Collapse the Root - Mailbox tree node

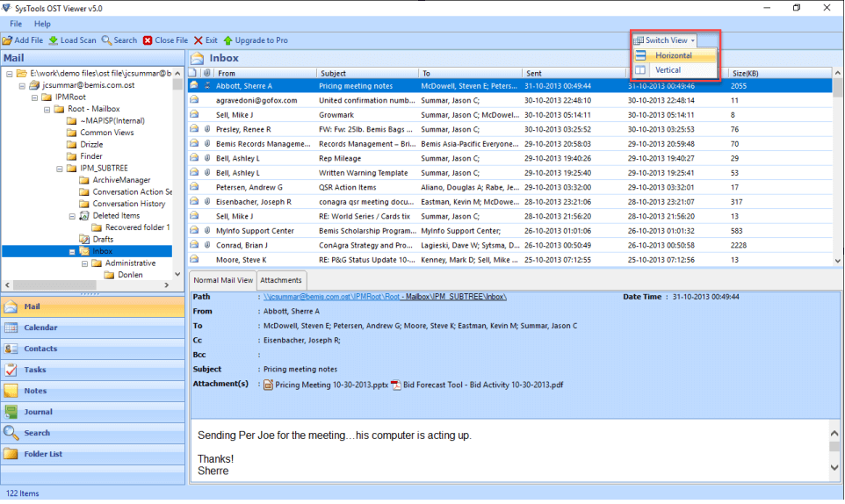click(x=47, y=109)
